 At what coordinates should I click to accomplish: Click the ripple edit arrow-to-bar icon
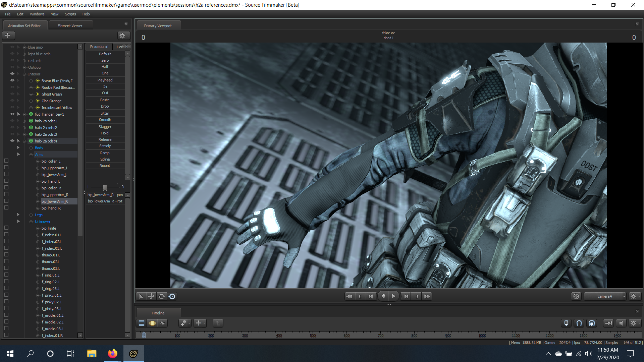click(608, 323)
